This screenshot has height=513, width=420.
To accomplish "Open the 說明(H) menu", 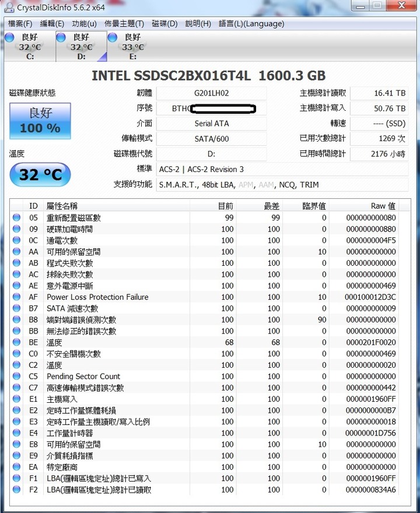I will 198,23.
